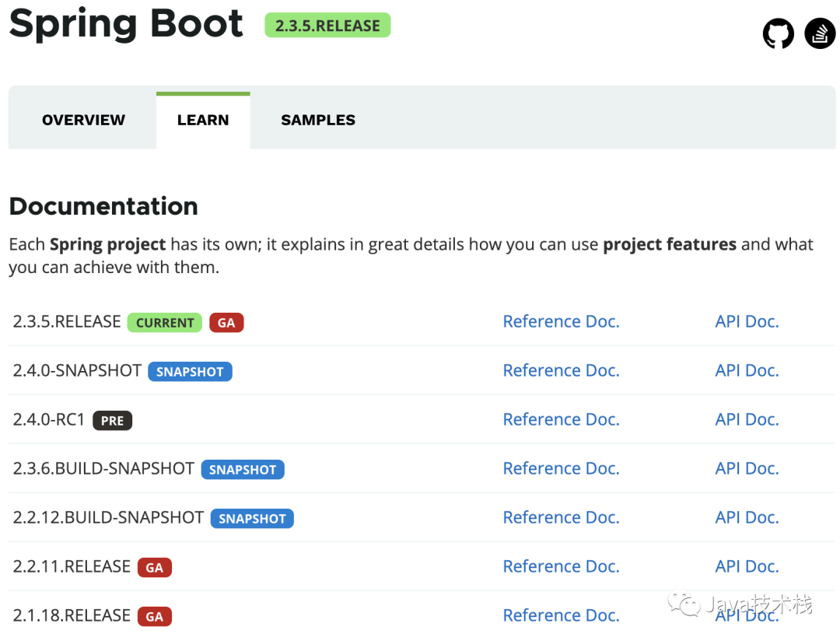The width and height of the screenshot is (840, 641).
Task: Click the green CURRENT badge
Action: click(164, 323)
